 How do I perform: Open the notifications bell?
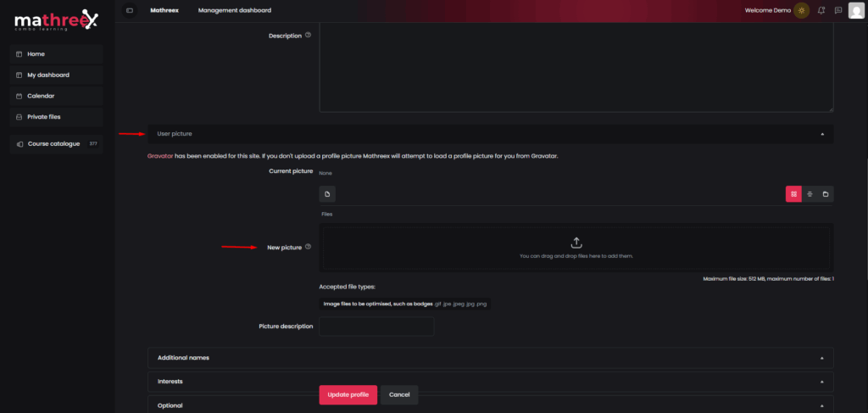(x=821, y=10)
